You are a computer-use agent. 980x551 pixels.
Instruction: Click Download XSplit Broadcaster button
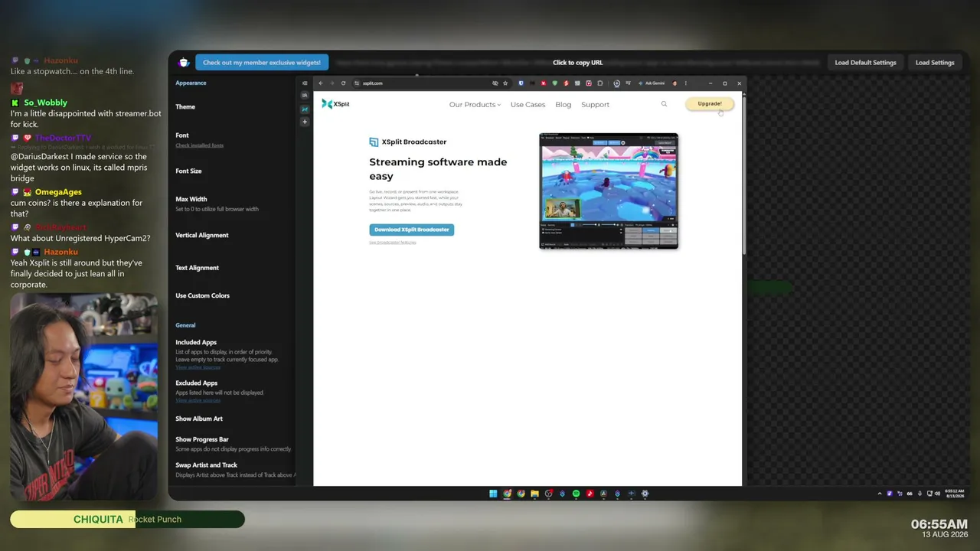(412, 230)
